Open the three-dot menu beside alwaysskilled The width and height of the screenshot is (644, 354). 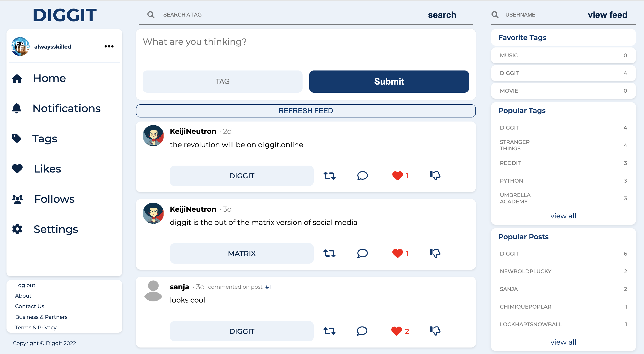pos(109,47)
